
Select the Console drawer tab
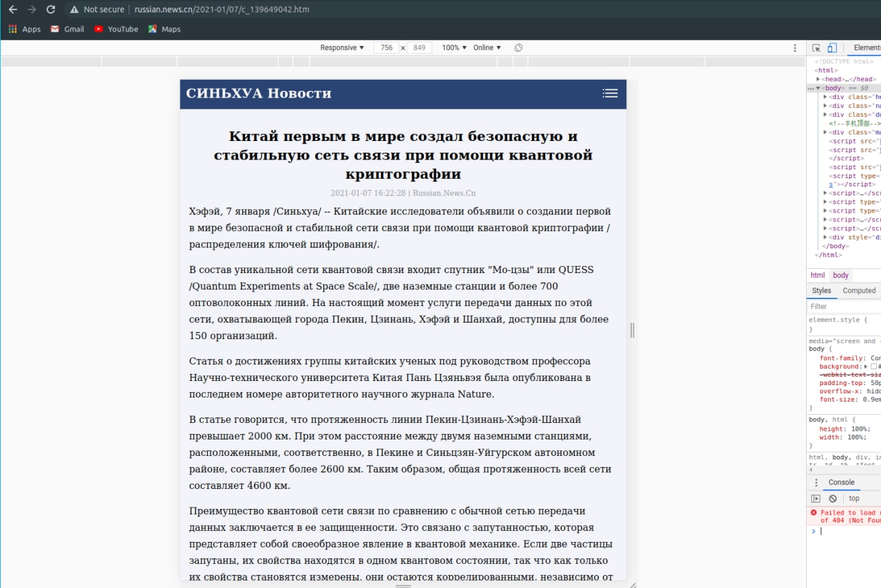click(x=841, y=482)
